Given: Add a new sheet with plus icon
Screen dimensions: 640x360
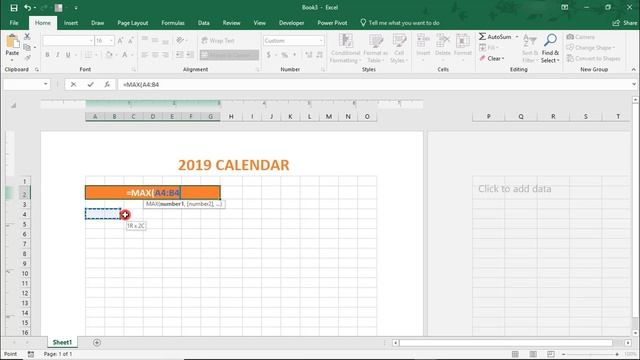Looking at the screenshot, I should 97,342.
